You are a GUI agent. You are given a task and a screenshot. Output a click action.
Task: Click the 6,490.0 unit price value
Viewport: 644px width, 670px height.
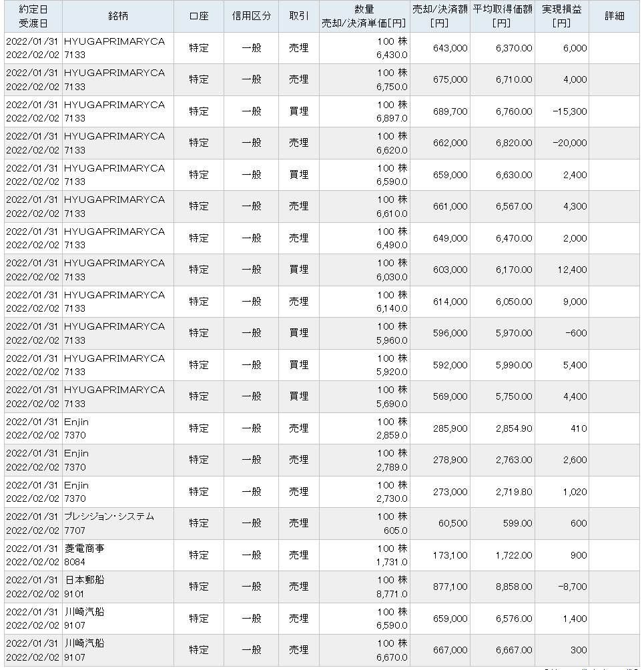[392, 246]
